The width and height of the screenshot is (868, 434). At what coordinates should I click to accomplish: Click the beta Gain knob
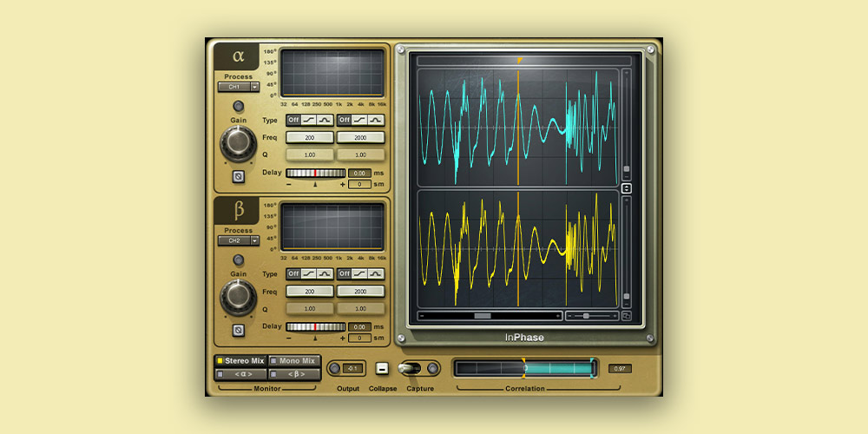(238, 296)
